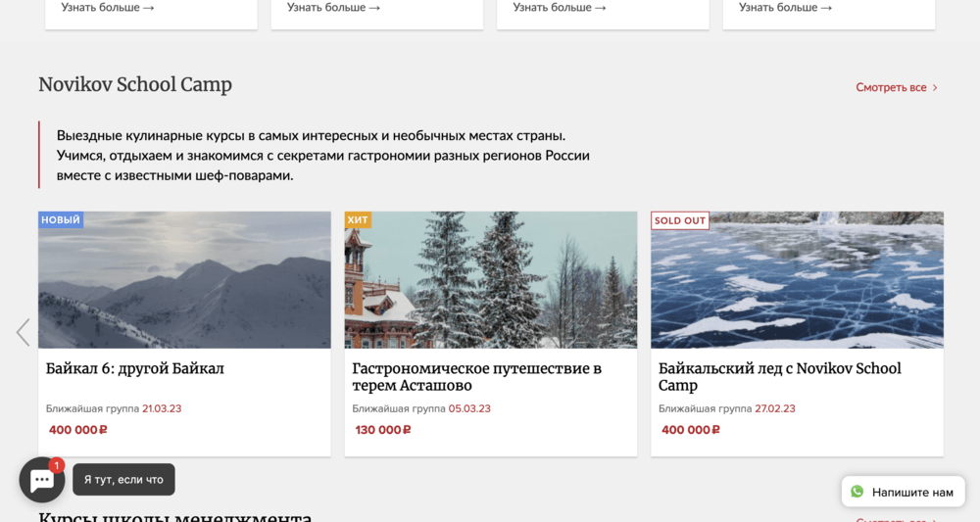Screen dimensions: 980x522
Task: Click Ближайшая группа label on Асташово card
Action: (399, 408)
